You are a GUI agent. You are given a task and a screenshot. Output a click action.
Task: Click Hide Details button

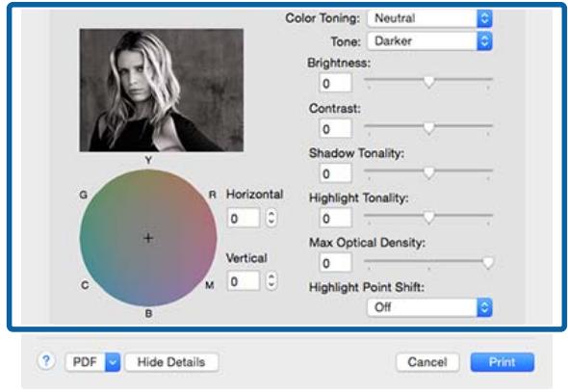click(x=171, y=362)
